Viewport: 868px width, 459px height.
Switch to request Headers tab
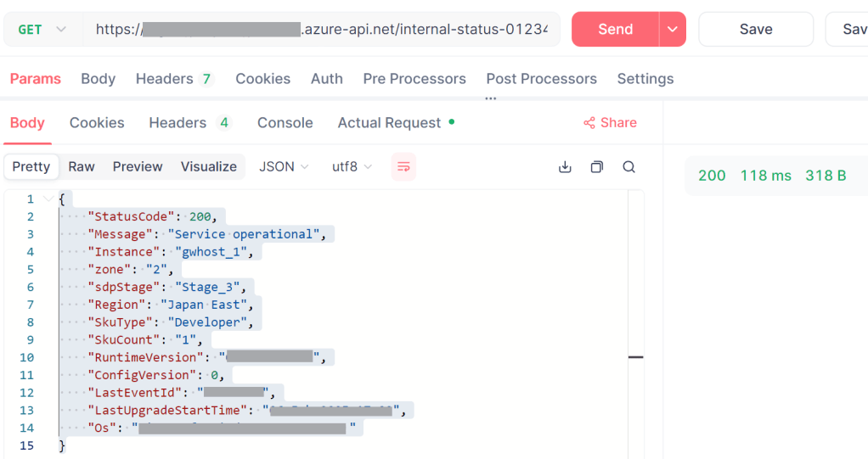[x=173, y=79]
